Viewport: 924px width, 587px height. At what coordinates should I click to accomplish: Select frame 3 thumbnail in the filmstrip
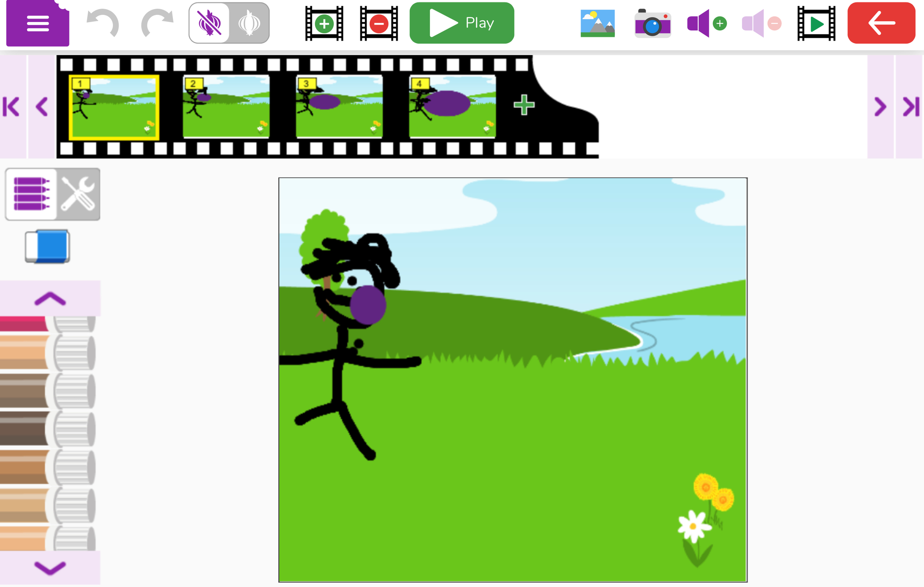(x=339, y=107)
